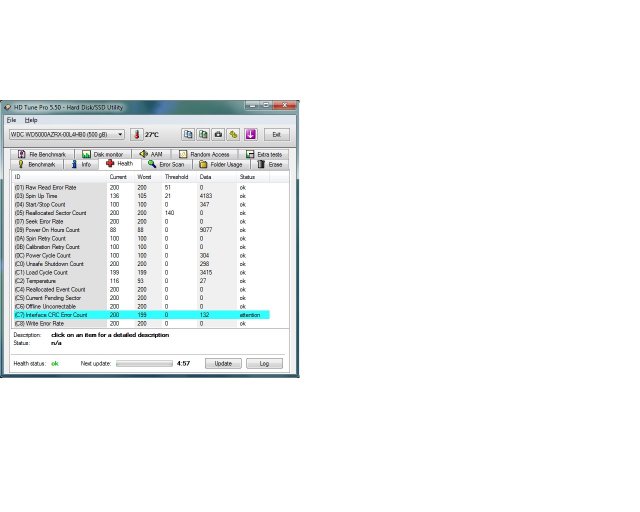The image size is (640, 512).
Task: Click the purple download arrow icon
Action: click(250, 134)
